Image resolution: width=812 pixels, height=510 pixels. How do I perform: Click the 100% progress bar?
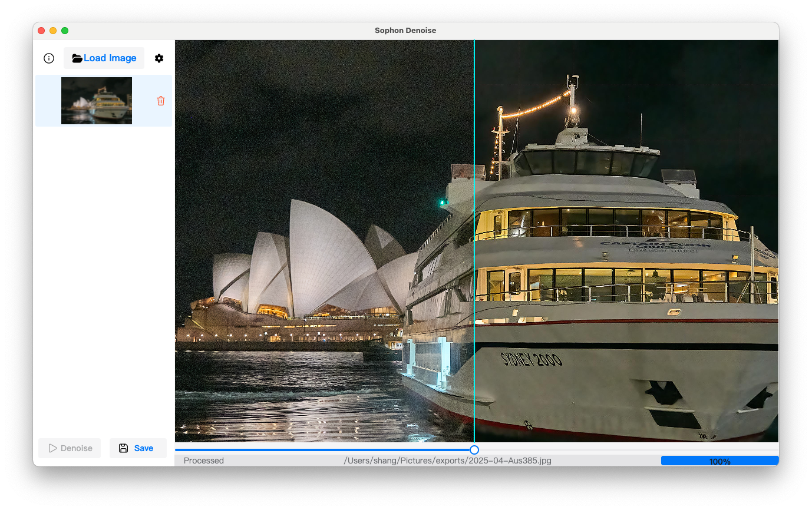pos(719,461)
